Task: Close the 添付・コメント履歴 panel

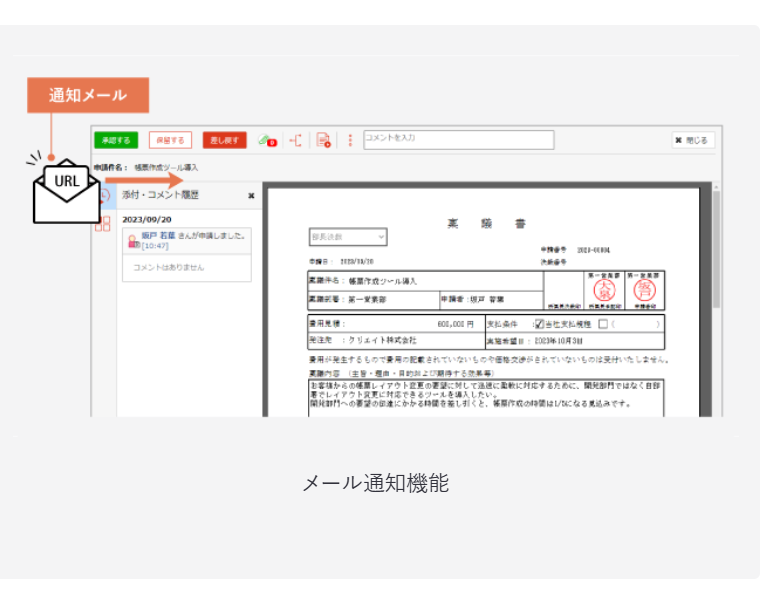Action: pyautogui.click(x=251, y=196)
